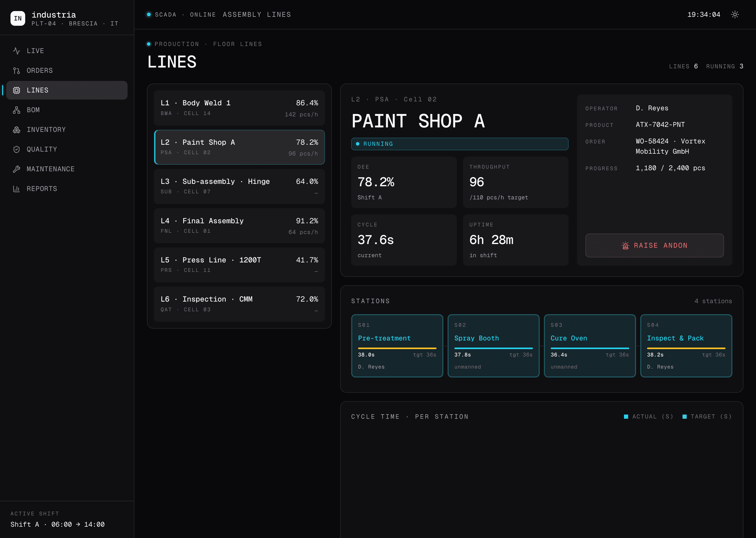Open the Maintenance page

67,169
